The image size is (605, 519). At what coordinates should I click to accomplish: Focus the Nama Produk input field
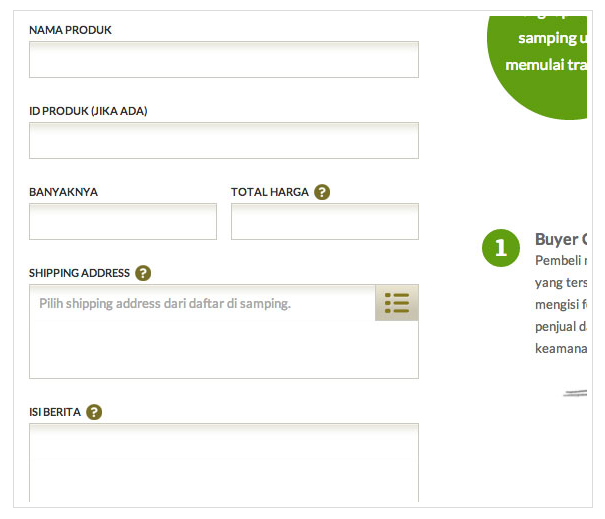[224, 59]
